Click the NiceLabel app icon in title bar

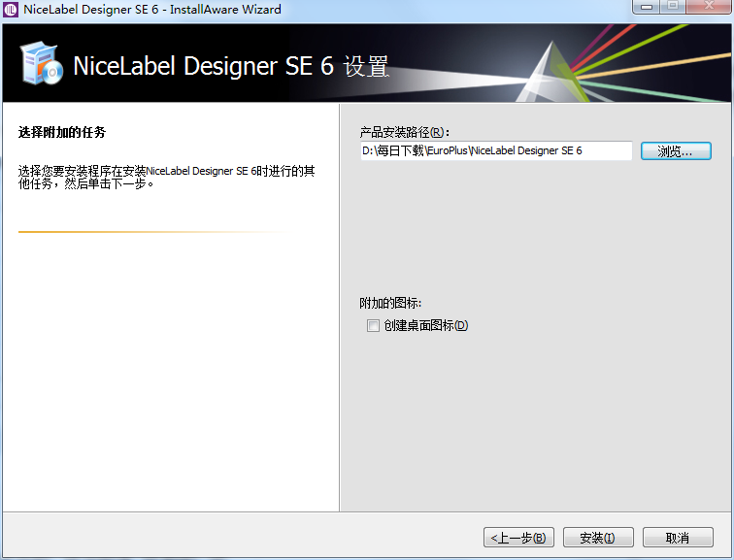(x=11, y=10)
